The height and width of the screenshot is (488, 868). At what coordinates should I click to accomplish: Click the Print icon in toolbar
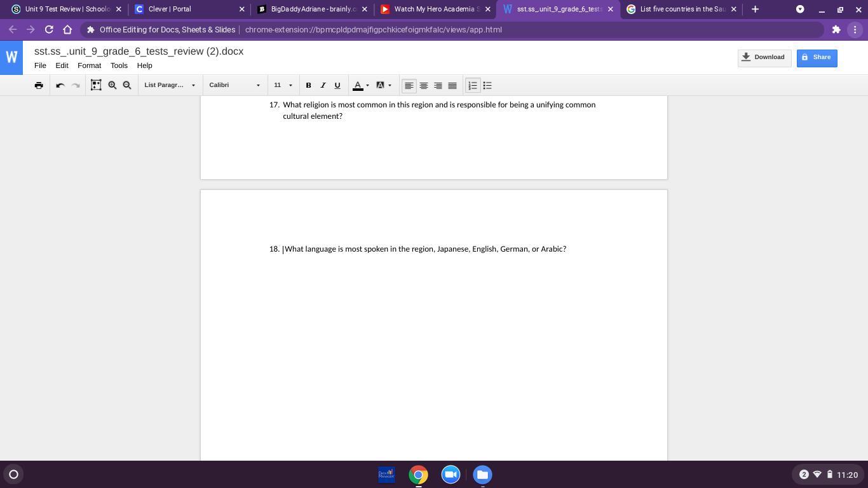39,85
